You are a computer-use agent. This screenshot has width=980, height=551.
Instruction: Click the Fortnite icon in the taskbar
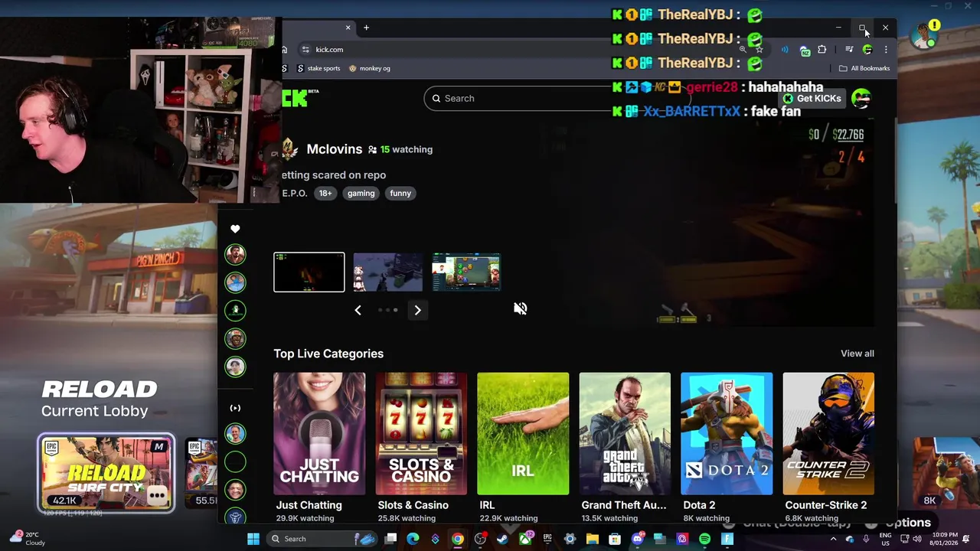tap(727, 539)
